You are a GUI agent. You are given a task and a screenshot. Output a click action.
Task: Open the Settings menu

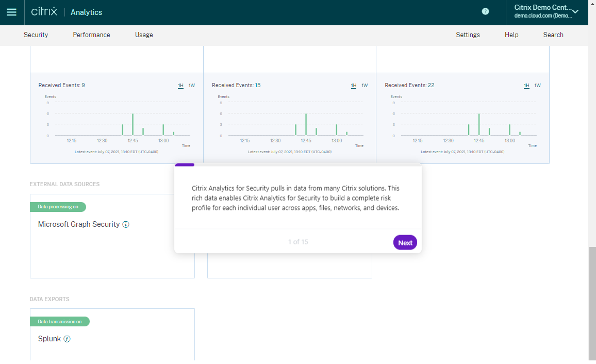tap(468, 35)
